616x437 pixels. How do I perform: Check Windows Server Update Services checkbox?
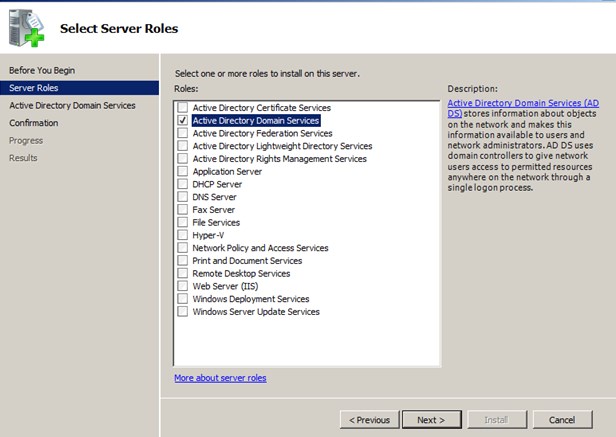coord(182,311)
